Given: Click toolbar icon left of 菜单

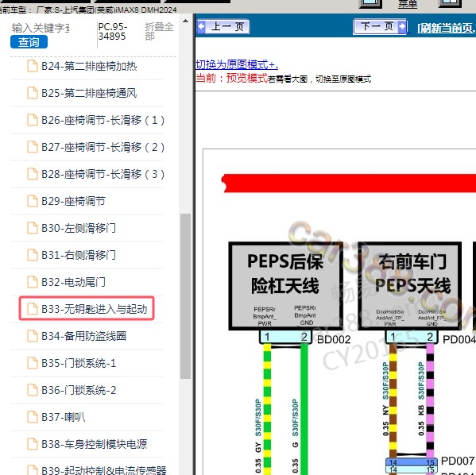Looking at the screenshot, I should (370, 4).
